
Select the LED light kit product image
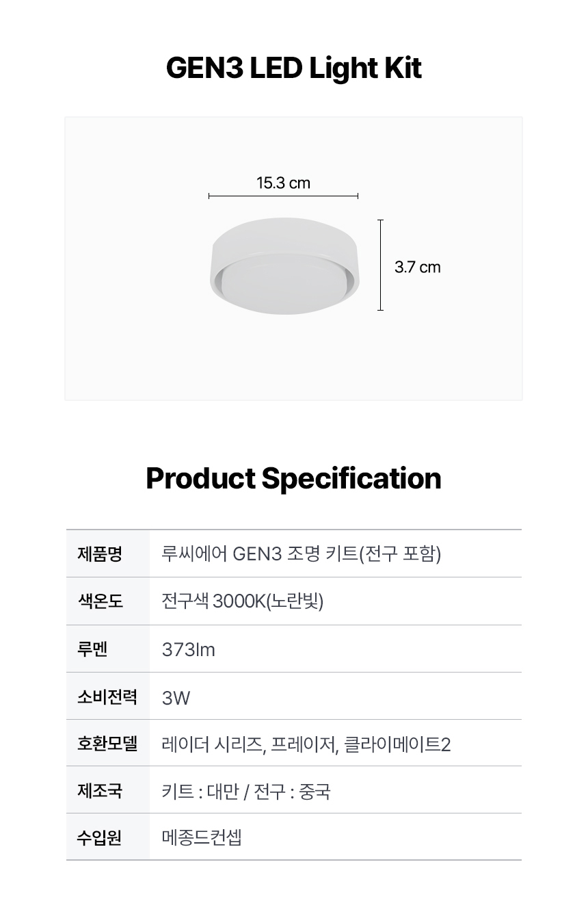tap(284, 267)
